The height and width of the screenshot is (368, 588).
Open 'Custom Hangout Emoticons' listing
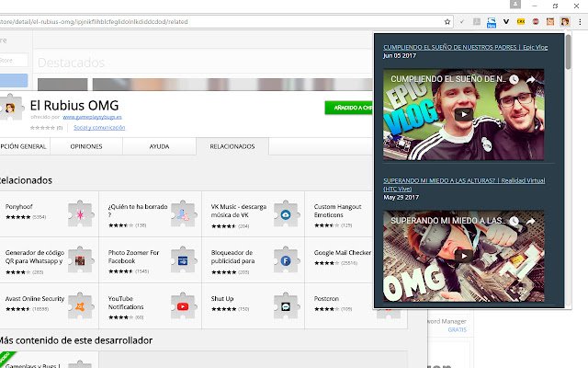coord(337,211)
